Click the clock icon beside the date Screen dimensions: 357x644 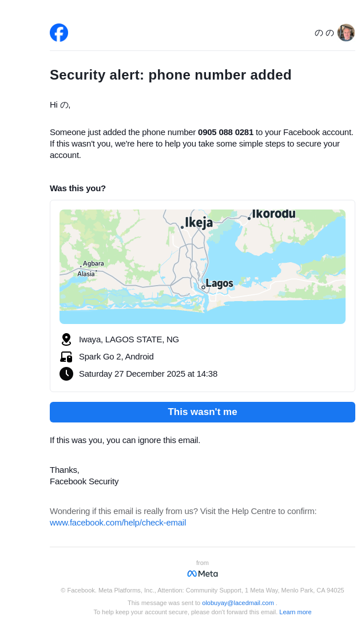click(66, 374)
